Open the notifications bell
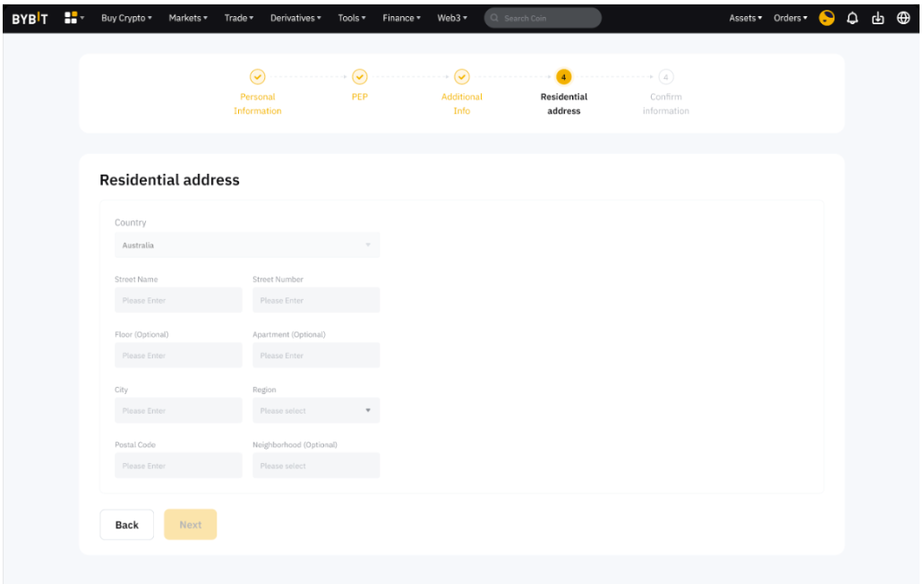The height and width of the screenshot is (584, 924). pyautogui.click(x=852, y=18)
